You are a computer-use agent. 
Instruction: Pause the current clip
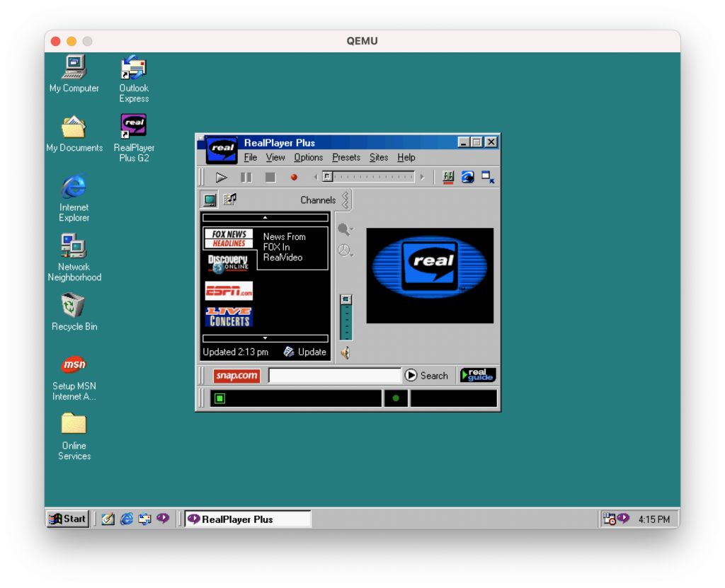coord(246,177)
